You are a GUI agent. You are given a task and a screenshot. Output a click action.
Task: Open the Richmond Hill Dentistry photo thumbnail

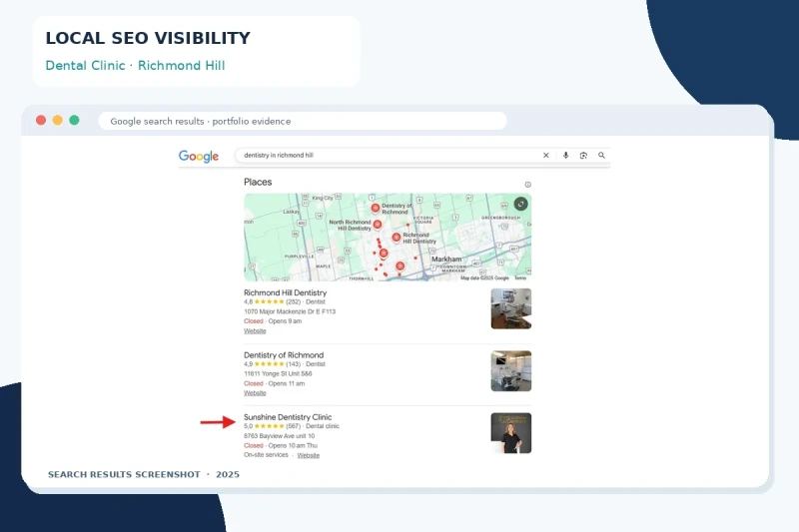click(511, 308)
